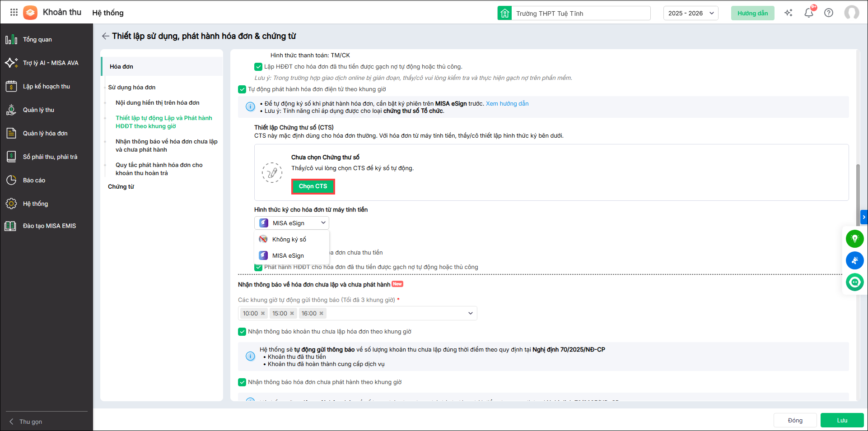This screenshot has width=868, height=431.
Task: Open the 'Xem hướng dẫn' link
Action: (x=507, y=103)
